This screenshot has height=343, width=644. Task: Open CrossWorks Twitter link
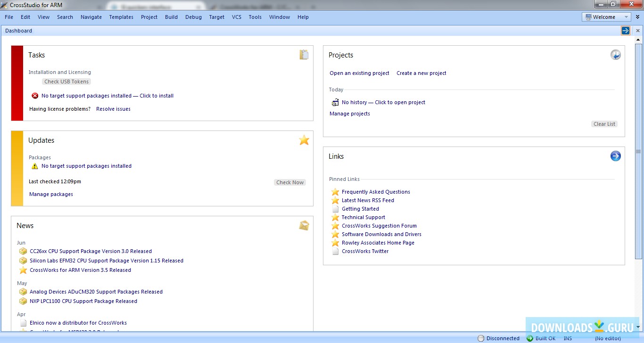pyautogui.click(x=365, y=251)
